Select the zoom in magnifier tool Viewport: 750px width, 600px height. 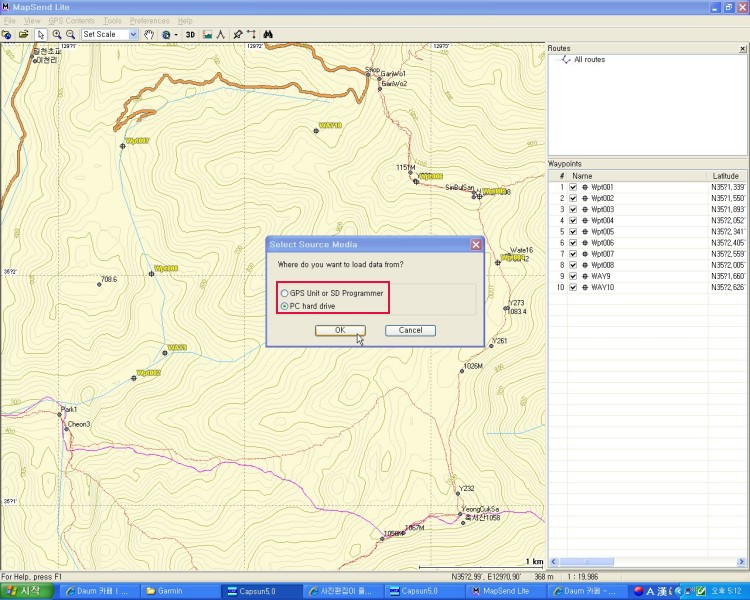click(56, 34)
